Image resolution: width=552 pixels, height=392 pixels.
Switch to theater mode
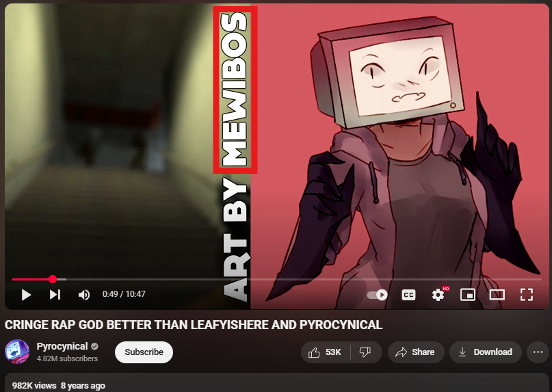tap(497, 295)
